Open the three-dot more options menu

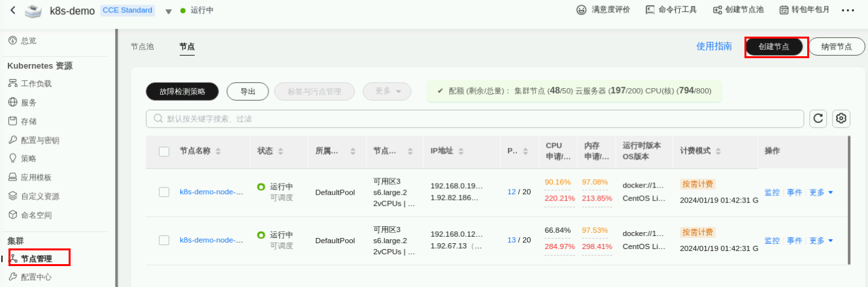tap(848, 10)
